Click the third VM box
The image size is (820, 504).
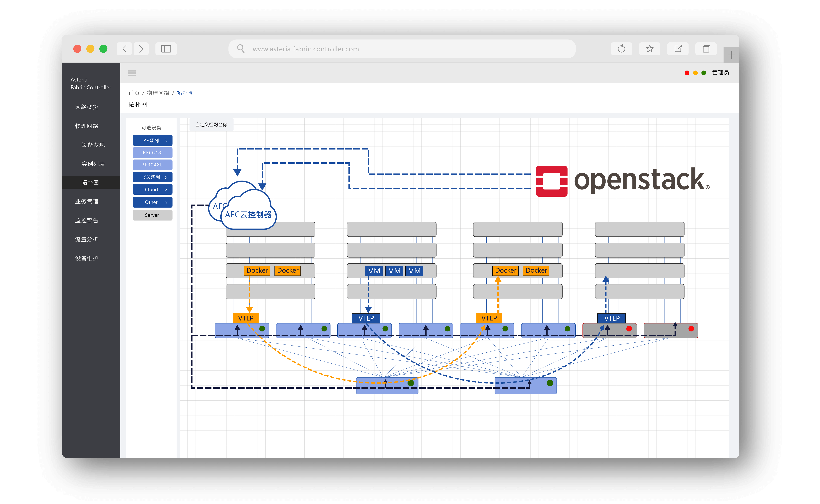tap(415, 271)
